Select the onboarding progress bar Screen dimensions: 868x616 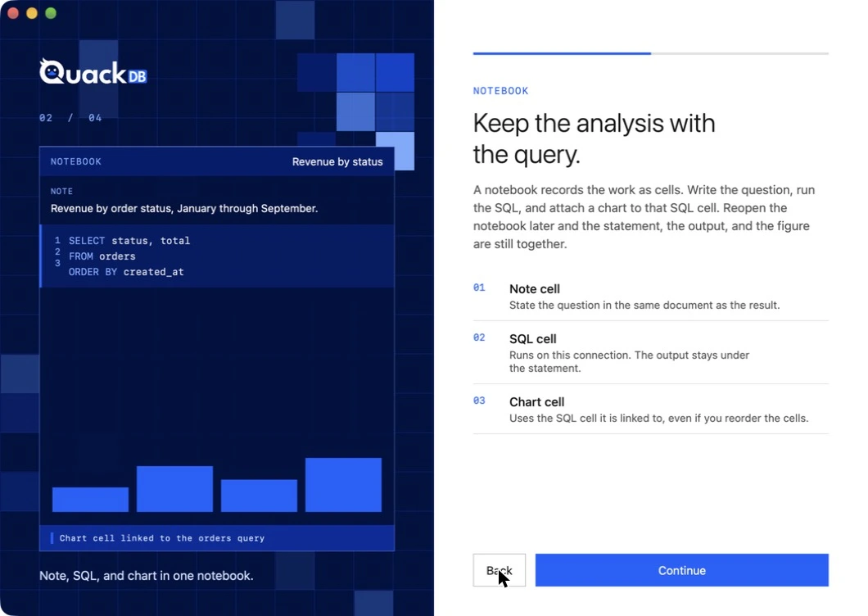(650, 54)
